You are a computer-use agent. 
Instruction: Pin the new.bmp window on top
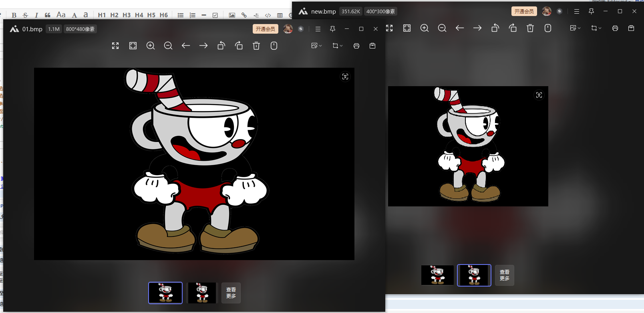(x=591, y=11)
